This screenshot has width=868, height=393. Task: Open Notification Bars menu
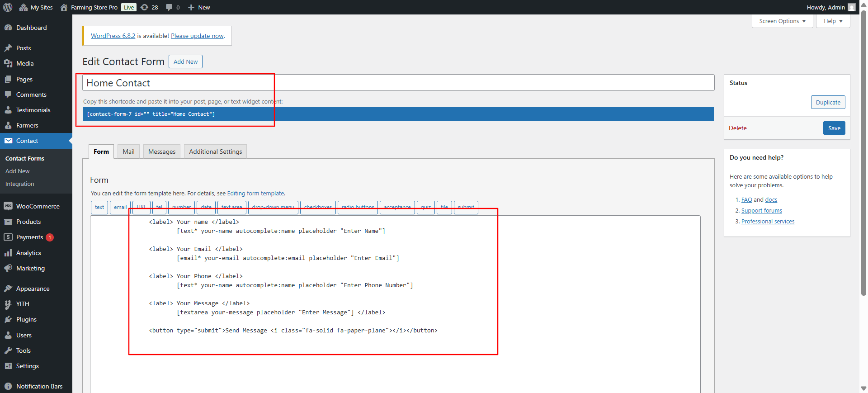coord(36,386)
